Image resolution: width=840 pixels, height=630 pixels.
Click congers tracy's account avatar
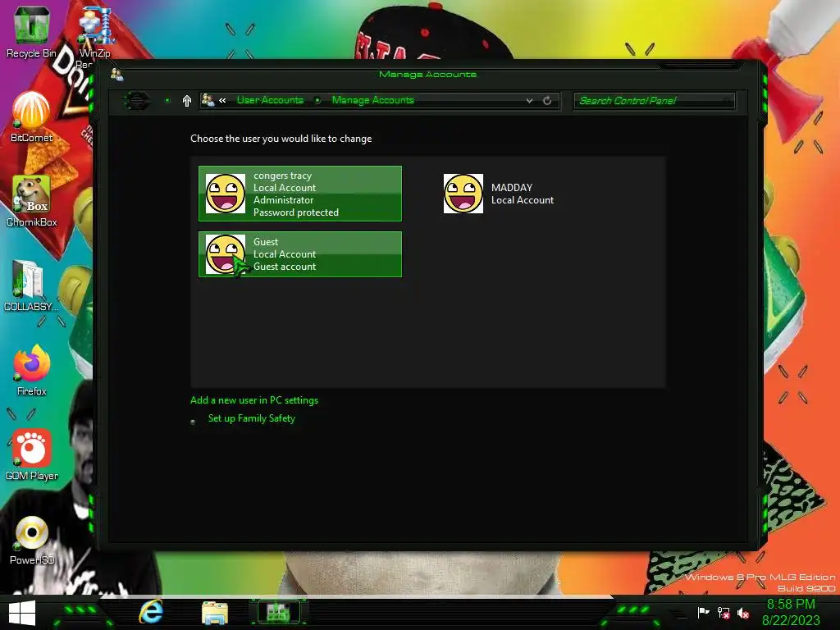(x=226, y=194)
